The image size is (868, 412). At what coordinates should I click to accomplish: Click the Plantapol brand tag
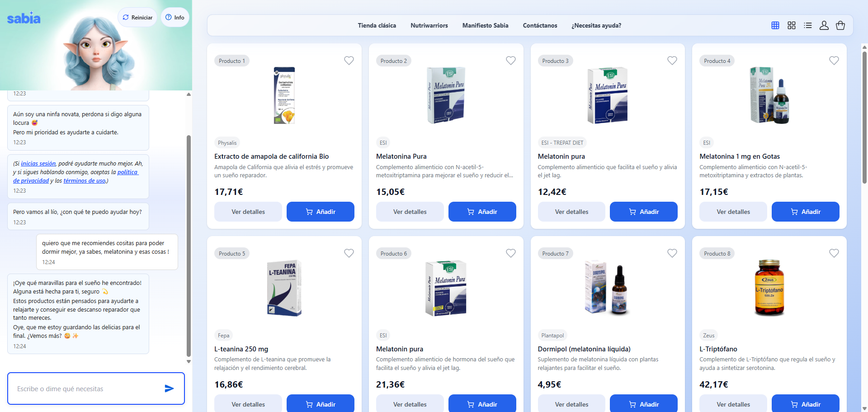coord(552,336)
